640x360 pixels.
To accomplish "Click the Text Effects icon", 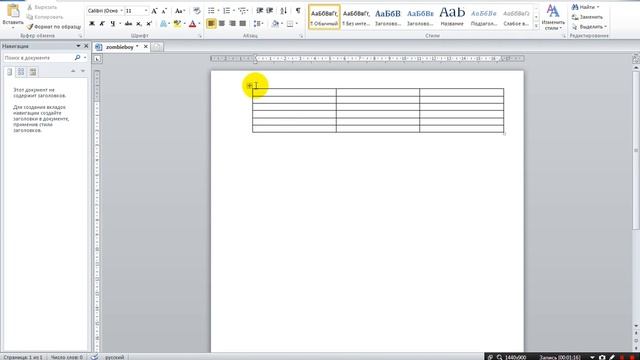I will pyautogui.click(x=163, y=24).
